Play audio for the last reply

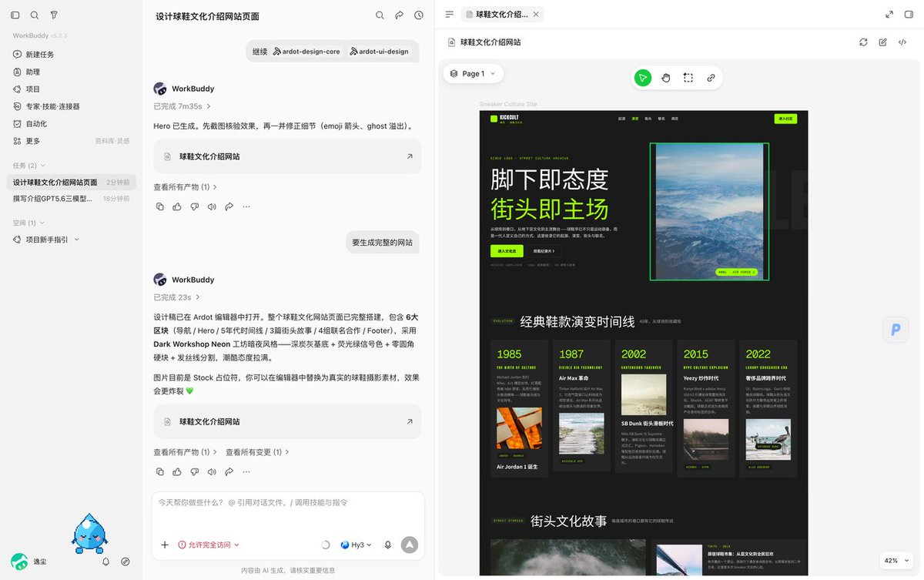pyautogui.click(x=212, y=471)
